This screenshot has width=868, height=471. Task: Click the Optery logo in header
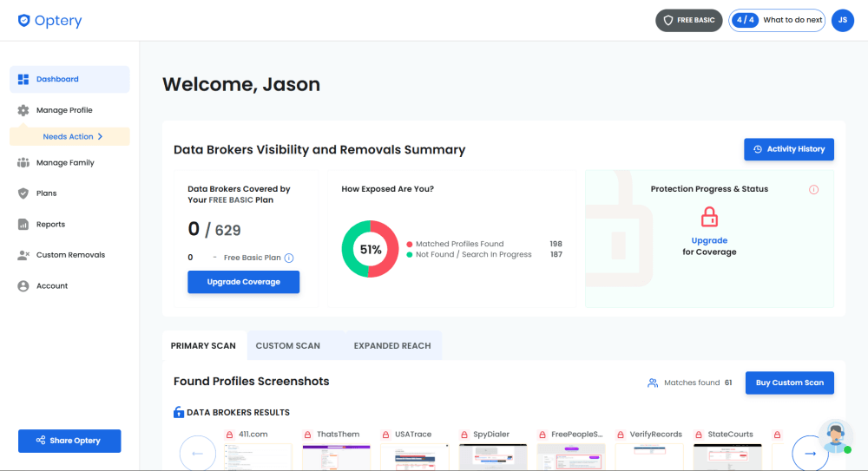point(49,21)
